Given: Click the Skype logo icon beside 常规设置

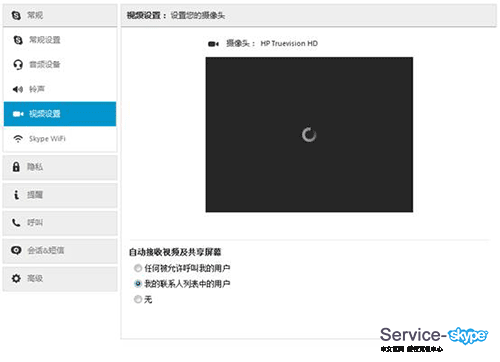Looking at the screenshot, I should tap(18, 40).
